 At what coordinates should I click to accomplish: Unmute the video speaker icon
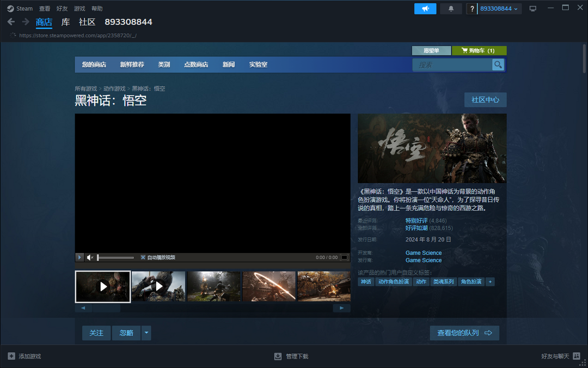pyautogui.click(x=90, y=257)
